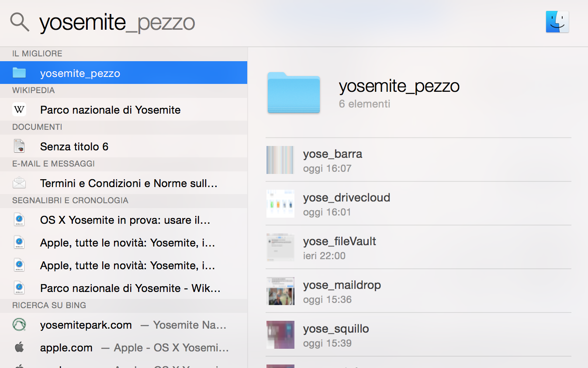The height and width of the screenshot is (368, 588).
Task: Open the Parco nazionale di Yosemite - Wik… bookmark
Action: coord(130,288)
